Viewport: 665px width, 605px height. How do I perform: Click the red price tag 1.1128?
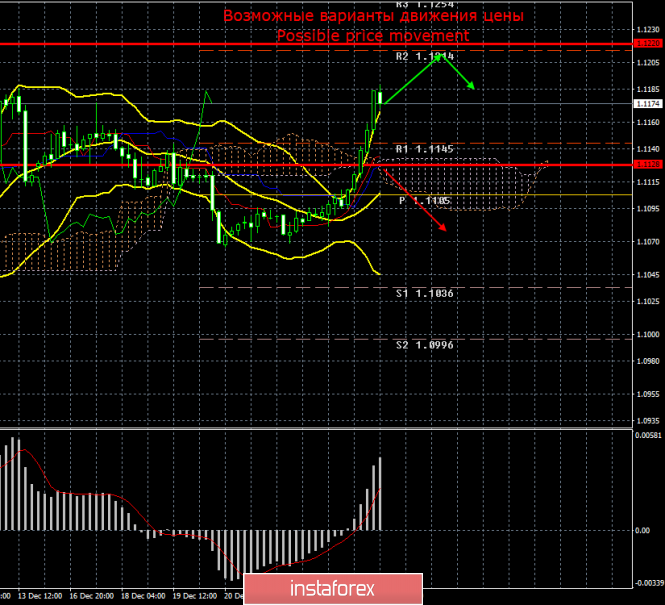click(x=648, y=164)
